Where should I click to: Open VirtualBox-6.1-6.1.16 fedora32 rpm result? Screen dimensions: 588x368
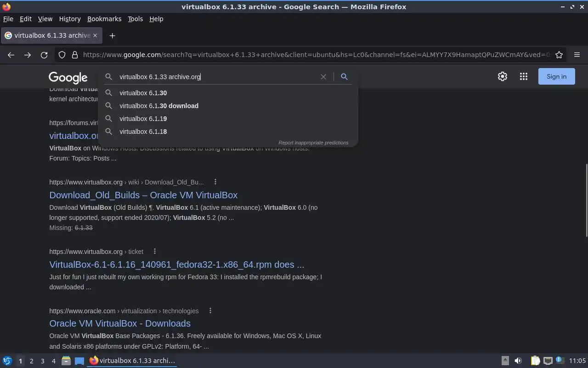pos(177,264)
